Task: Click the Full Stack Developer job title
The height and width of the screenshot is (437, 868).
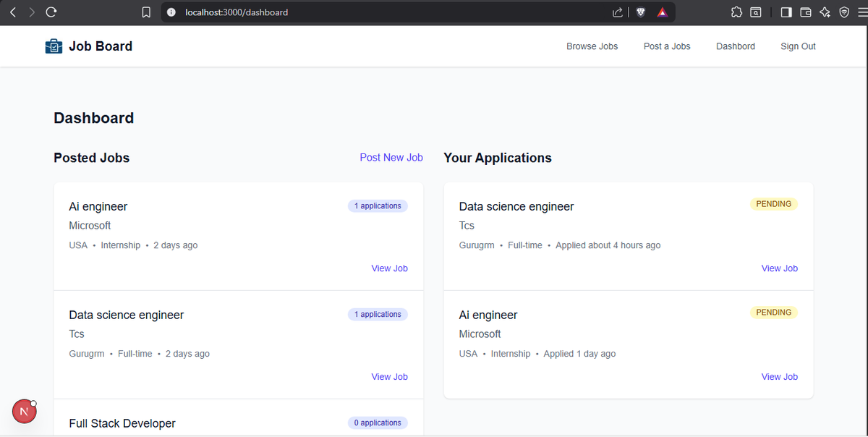Action: tap(122, 424)
